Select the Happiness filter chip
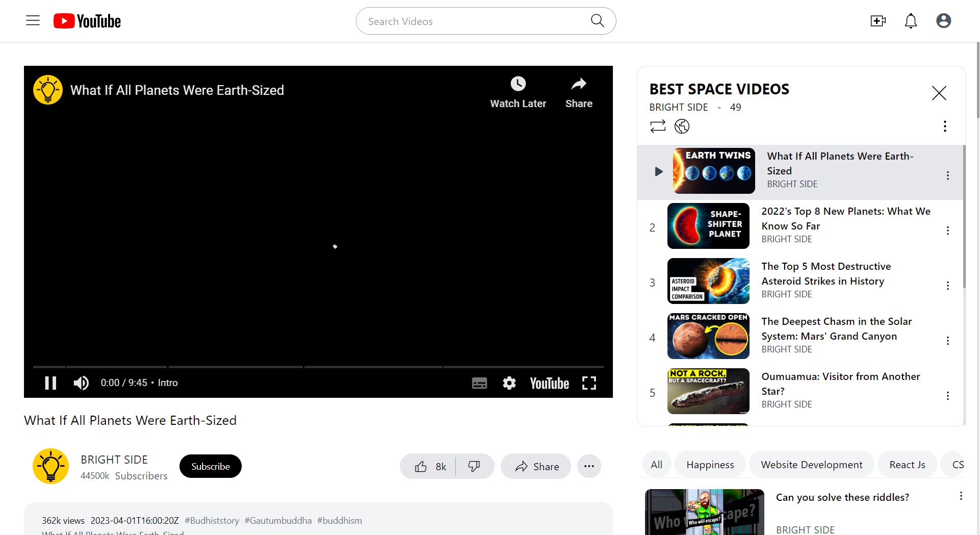 click(x=710, y=465)
